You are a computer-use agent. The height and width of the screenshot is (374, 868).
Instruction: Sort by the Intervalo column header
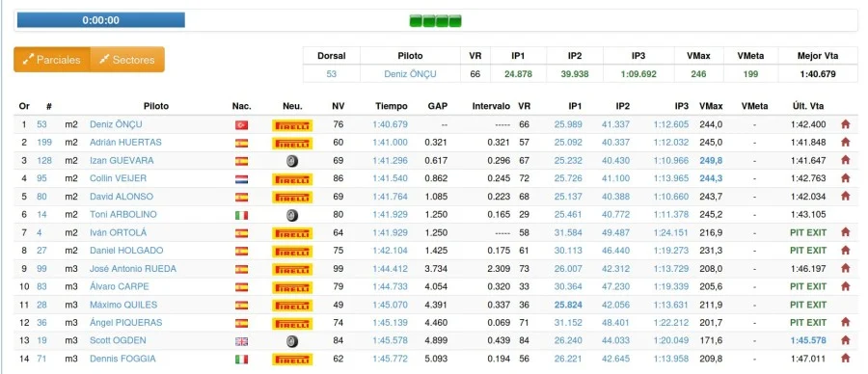pyautogui.click(x=491, y=106)
